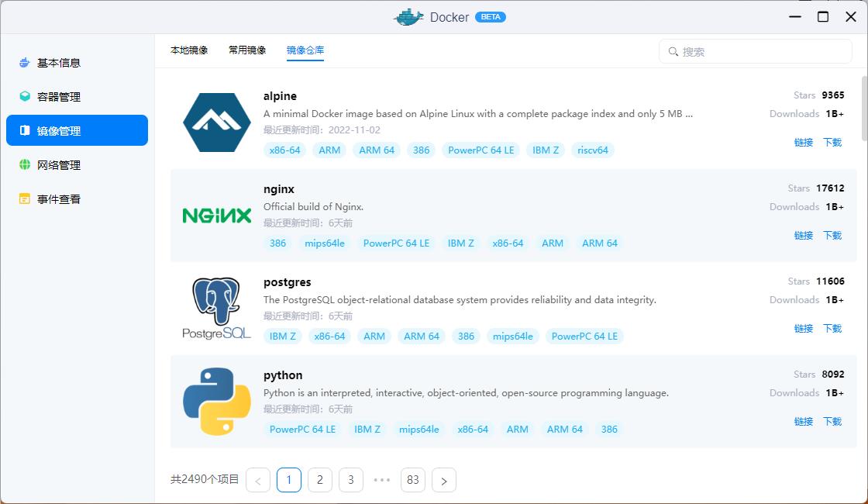
Task: Go to page 2
Action: 320,481
